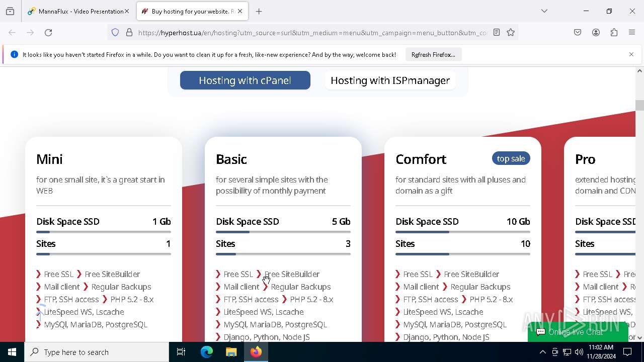Screen dimensions: 644x362
Task: Click the Mini plan heading
Action: coord(49,159)
